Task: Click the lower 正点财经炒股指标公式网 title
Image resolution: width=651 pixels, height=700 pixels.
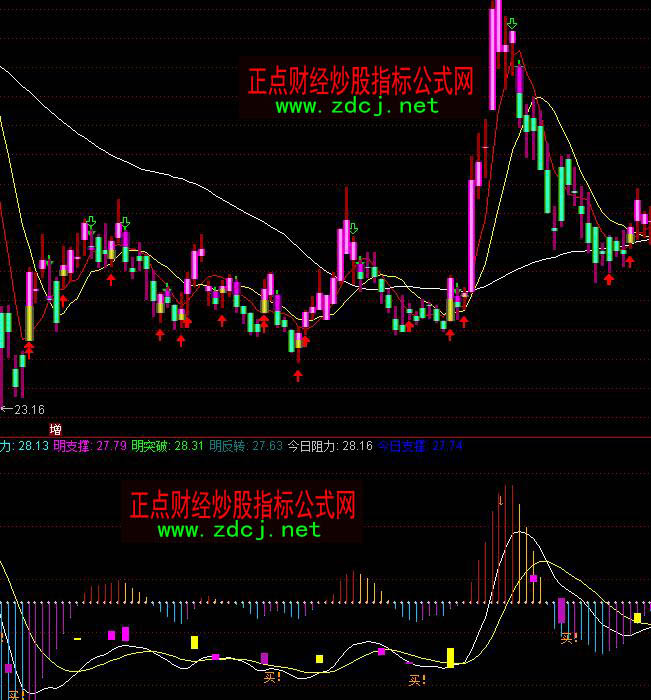Action: 242,505
